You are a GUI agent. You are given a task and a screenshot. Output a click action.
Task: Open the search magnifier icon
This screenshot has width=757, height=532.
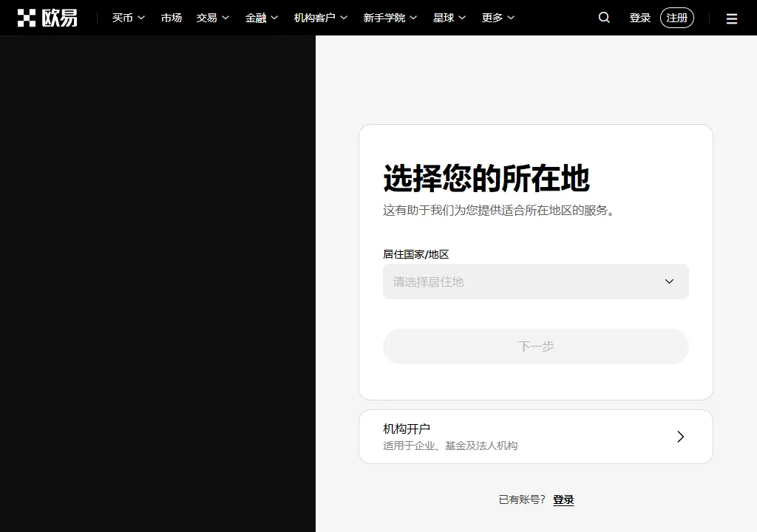click(x=604, y=18)
